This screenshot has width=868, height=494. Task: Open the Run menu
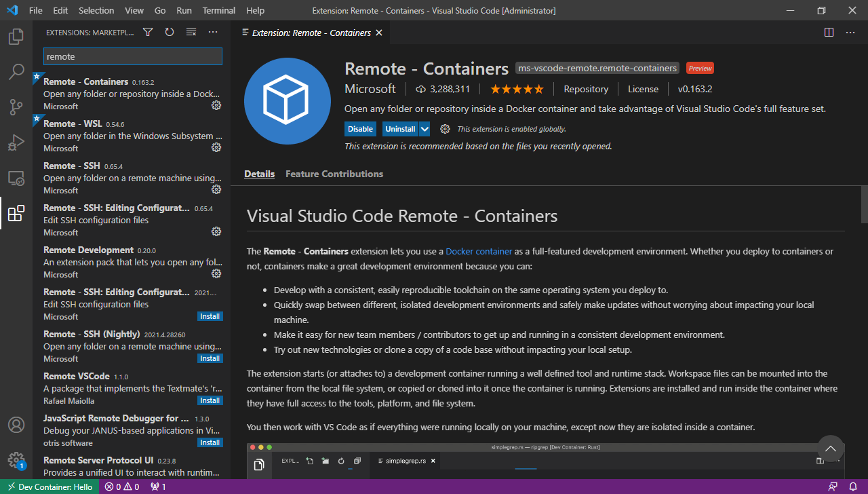(x=184, y=11)
